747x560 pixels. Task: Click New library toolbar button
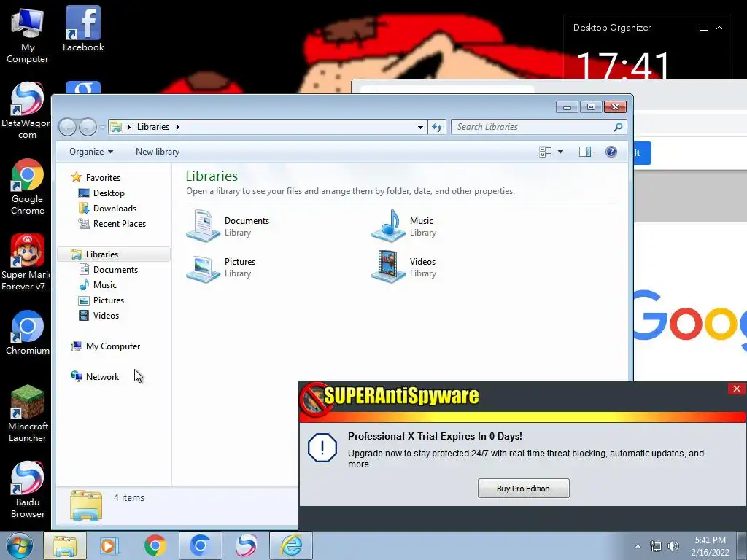pyautogui.click(x=158, y=152)
